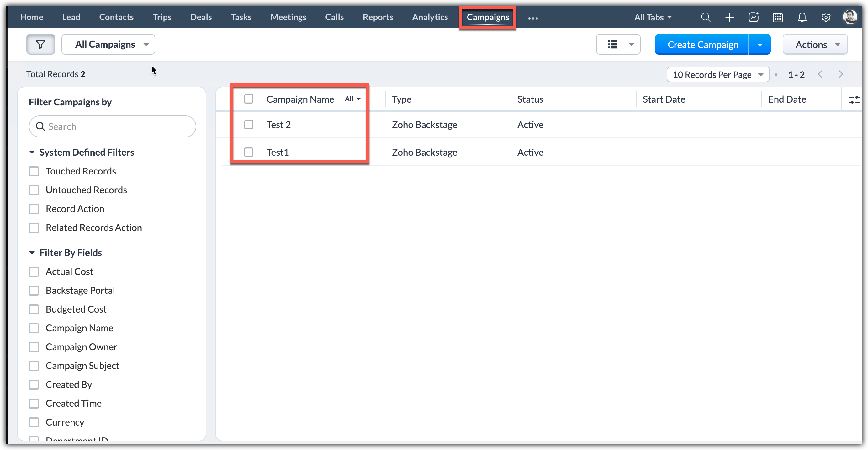Tick the Campaign Owner filter checkbox
This screenshot has width=868, height=450.
(34, 347)
